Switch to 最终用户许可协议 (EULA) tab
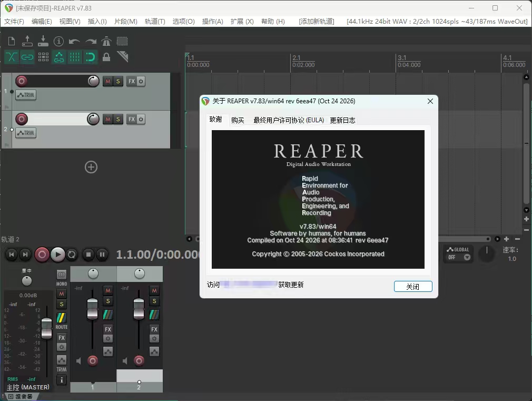The image size is (532, 401). (x=289, y=120)
